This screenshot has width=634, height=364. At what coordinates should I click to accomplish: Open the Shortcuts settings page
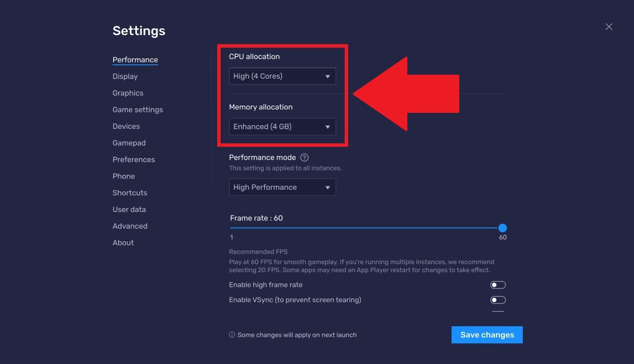coord(130,193)
